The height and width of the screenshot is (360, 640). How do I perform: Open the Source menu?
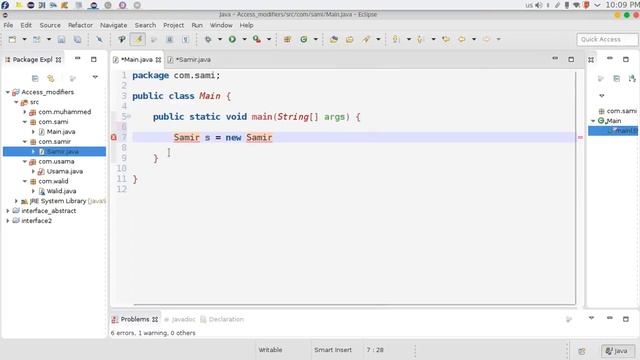coord(50,25)
